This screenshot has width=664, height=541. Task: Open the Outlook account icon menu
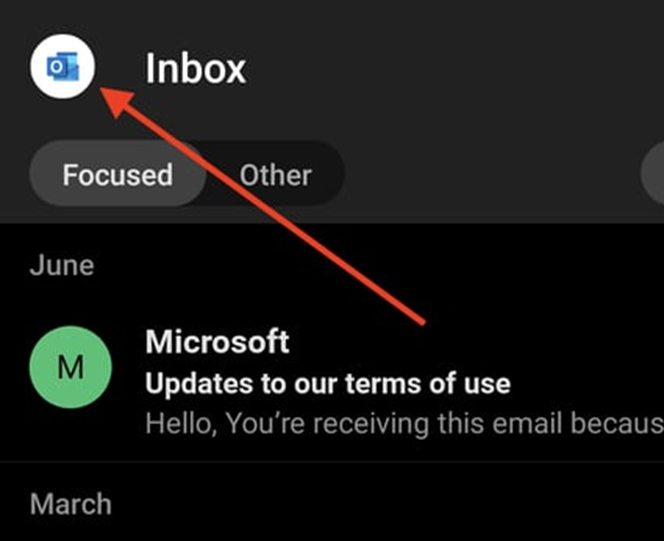pos(63,66)
